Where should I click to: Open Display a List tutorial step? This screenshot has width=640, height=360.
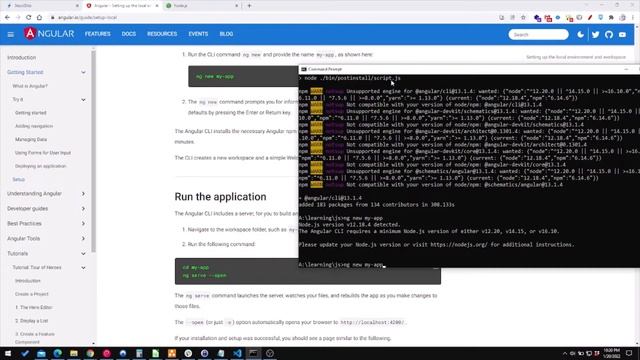(x=31, y=321)
